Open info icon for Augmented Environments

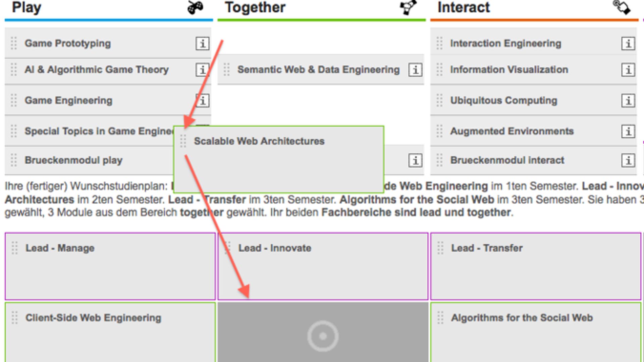628,131
